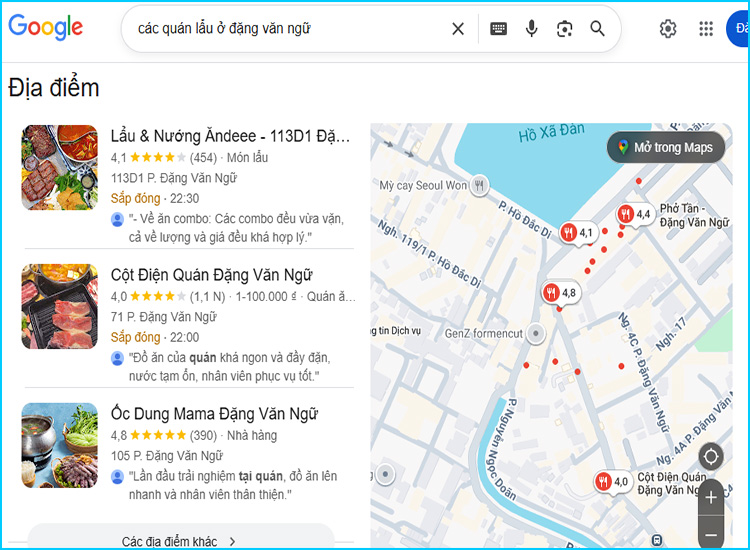
Task: Clear the search query with the X icon
Action: (458, 29)
